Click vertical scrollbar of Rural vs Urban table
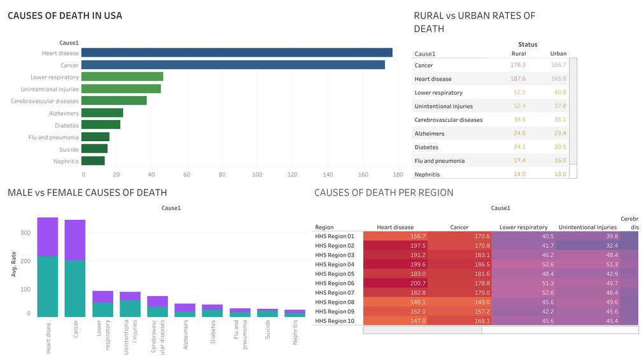644x361 pixels. (573, 111)
